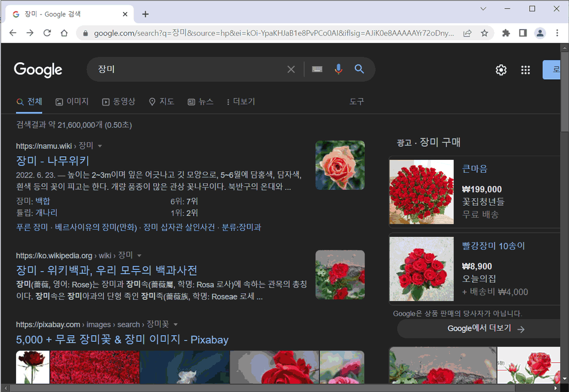Open the 장미 - 나무위키 link
The height and width of the screenshot is (392, 569).
(52, 161)
